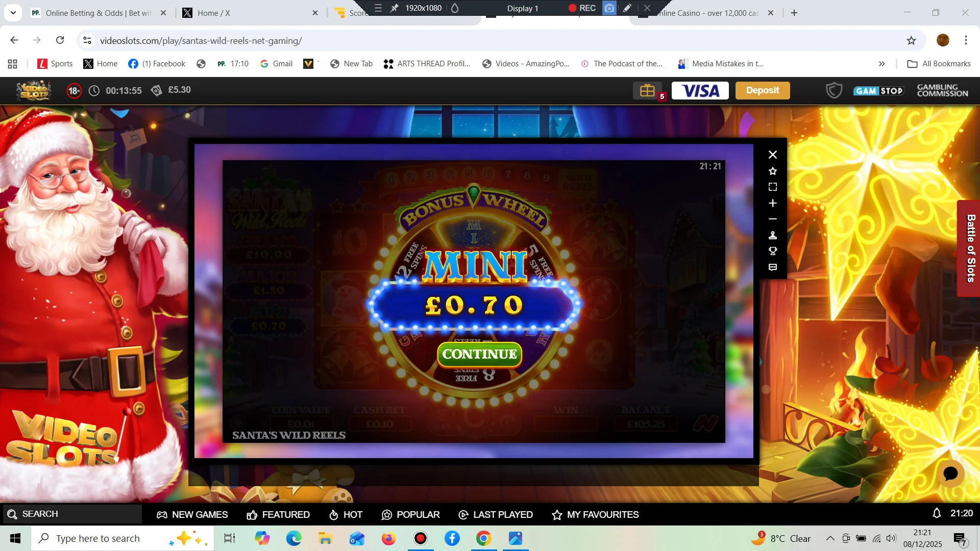Zoom in game window with plus icon
This screenshot has width=980, height=551.
[773, 203]
